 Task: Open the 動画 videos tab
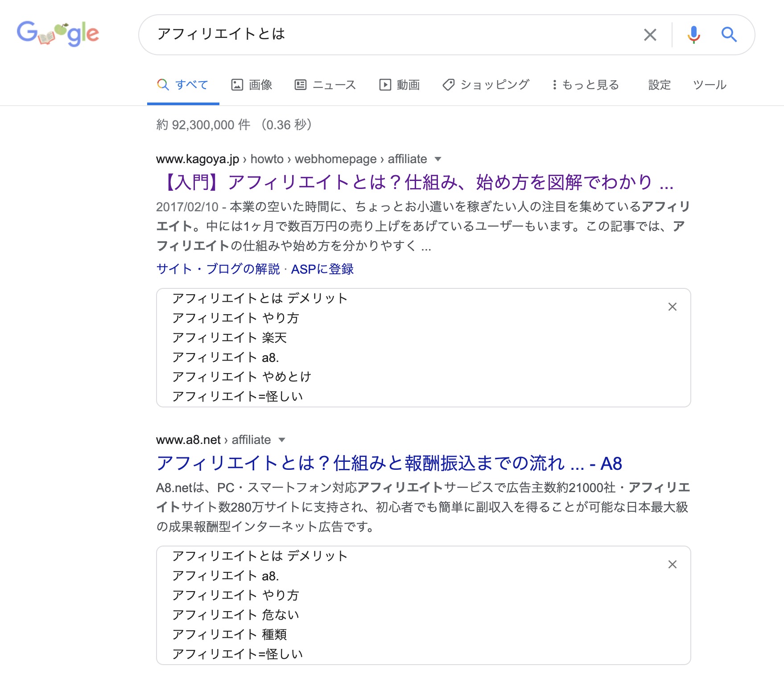pos(399,85)
